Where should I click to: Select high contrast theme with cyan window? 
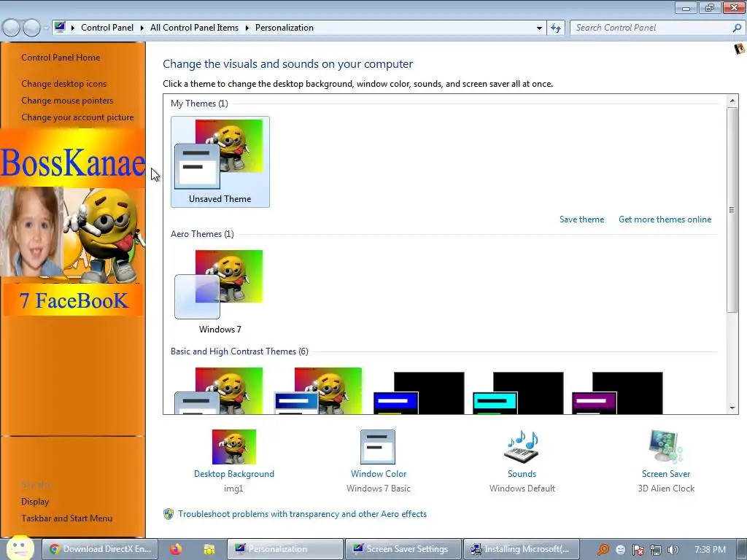518,392
